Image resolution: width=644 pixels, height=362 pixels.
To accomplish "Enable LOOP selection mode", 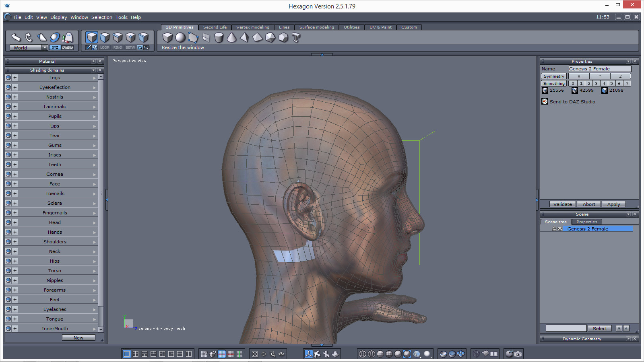I will pos(105,47).
